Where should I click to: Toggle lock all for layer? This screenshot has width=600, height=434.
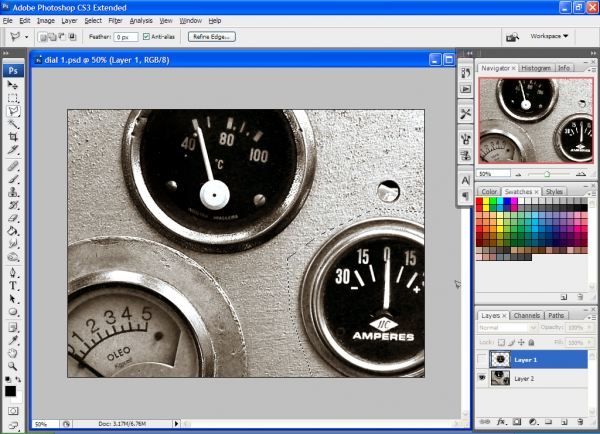pos(532,342)
